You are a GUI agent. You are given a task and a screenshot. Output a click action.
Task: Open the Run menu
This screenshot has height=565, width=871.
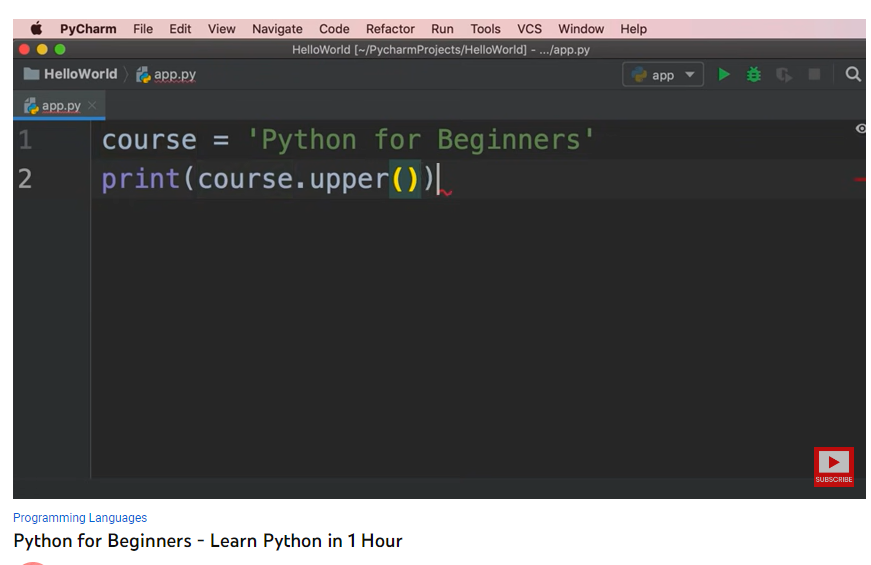coord(442,29)
